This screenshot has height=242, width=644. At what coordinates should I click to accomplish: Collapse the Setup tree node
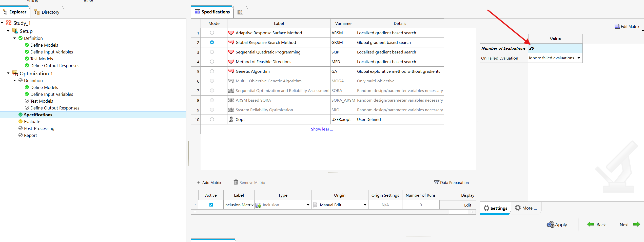pyautogui.click(x=8, y=31)
